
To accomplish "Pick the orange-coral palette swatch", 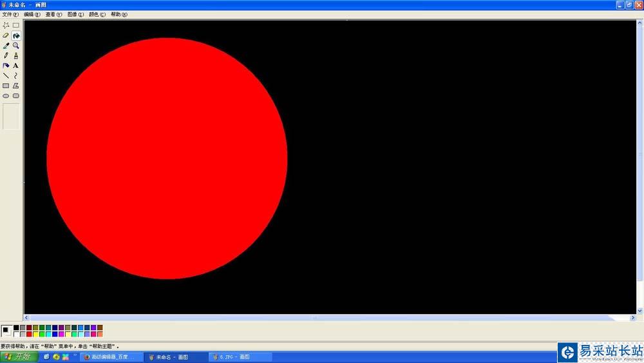I will coord(100,334).
